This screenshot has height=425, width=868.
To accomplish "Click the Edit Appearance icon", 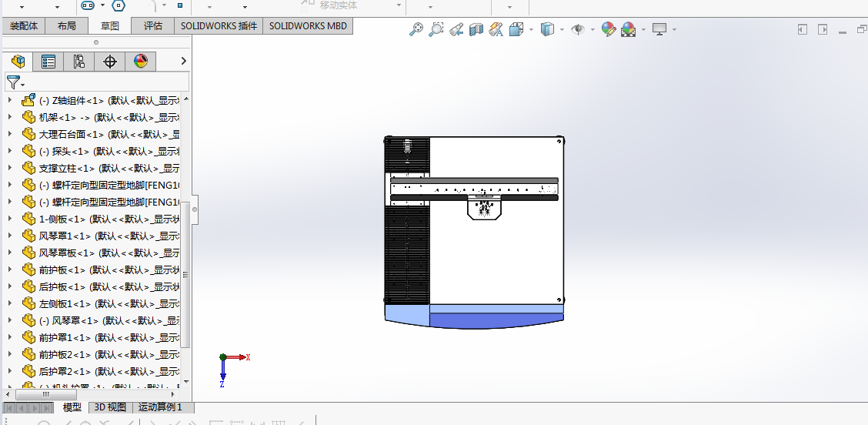I will (609, 29).
